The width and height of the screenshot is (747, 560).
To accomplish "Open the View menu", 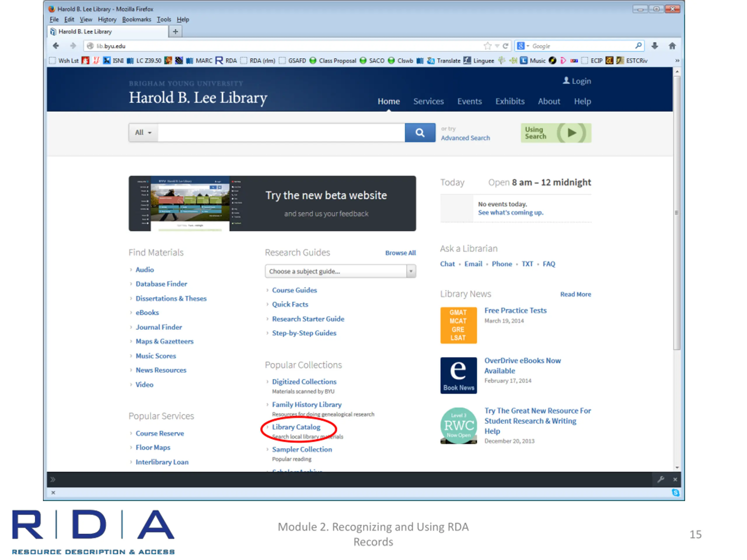I will [x=86, y=20].
